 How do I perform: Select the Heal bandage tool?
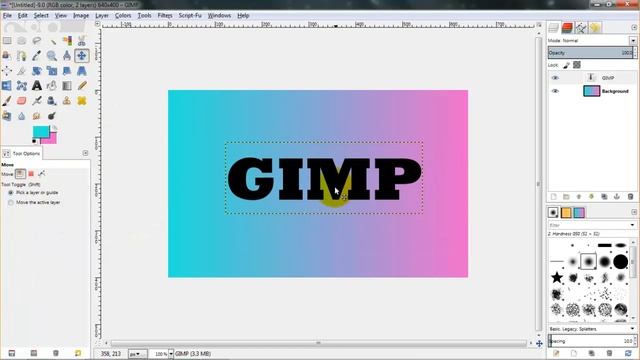pos(82,101)
